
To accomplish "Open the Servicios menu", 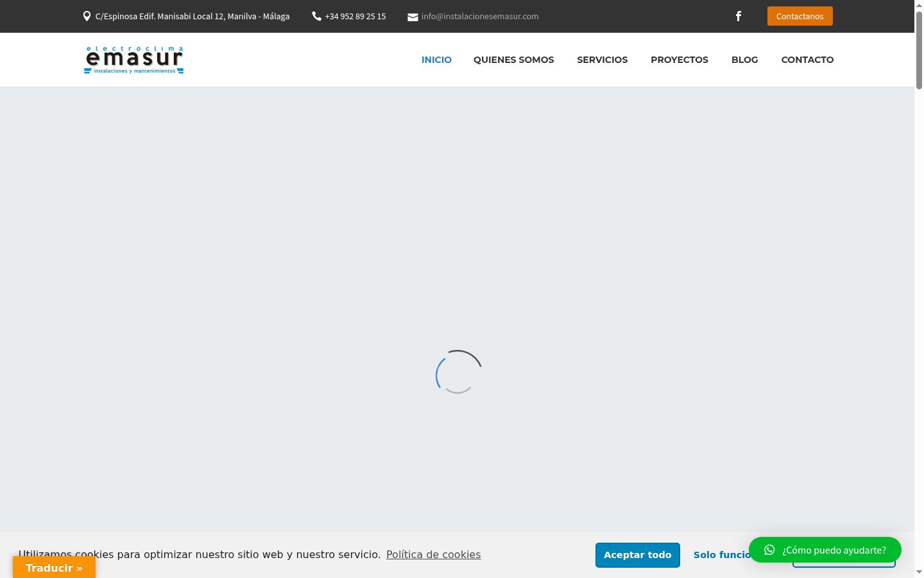I will [602, 60].
